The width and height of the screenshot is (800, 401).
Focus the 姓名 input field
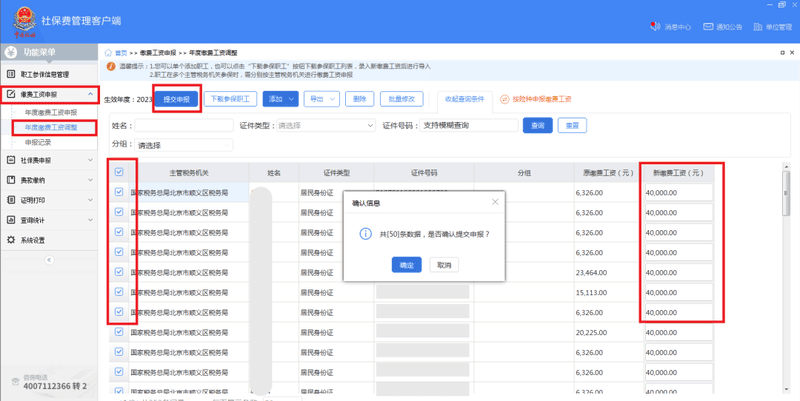click(x=184, y=126)
